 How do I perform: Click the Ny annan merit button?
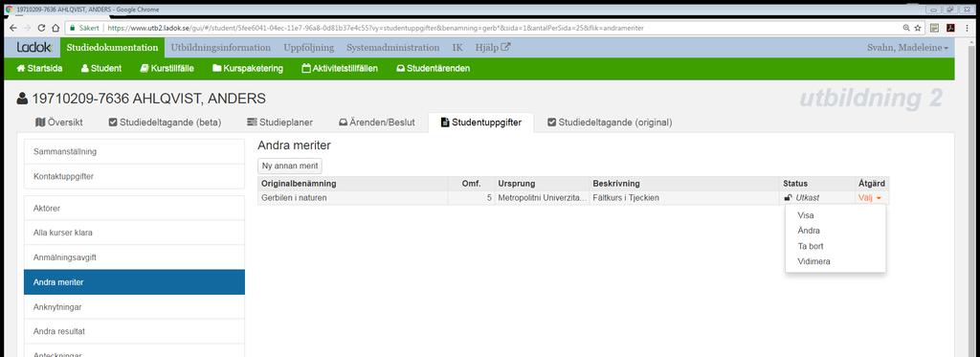(x=290, y=166)
